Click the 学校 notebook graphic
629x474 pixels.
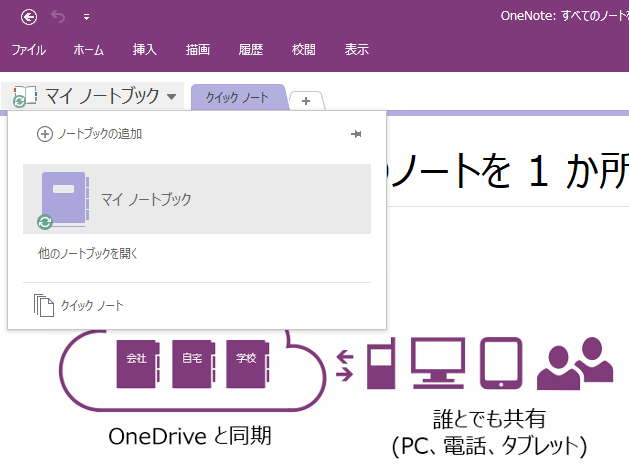pos(248,364)
